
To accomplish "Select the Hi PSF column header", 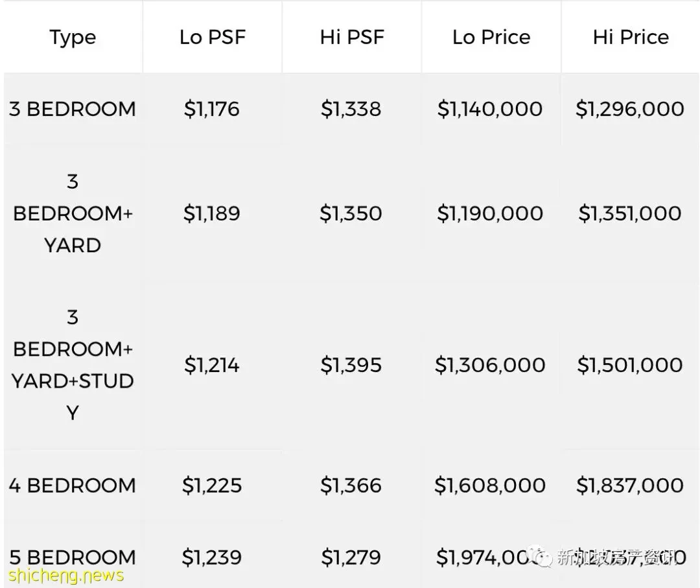I will (x=352, y=37).
